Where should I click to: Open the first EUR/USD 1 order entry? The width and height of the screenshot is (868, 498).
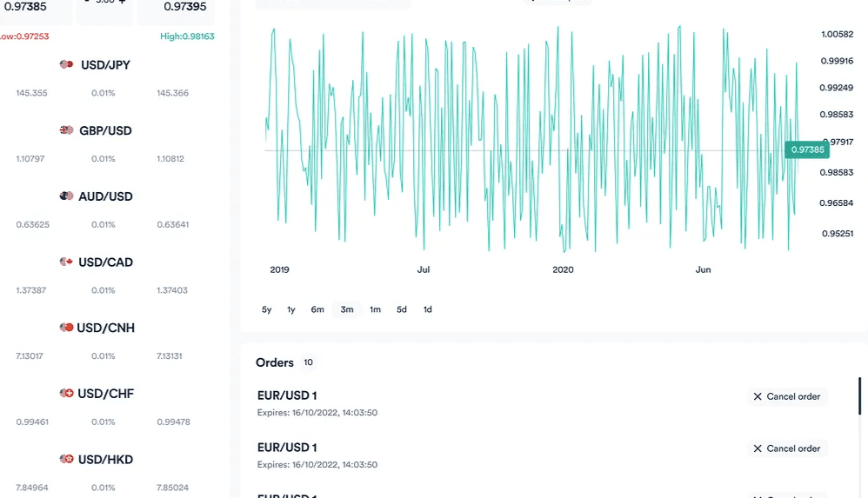click(287, 396)
